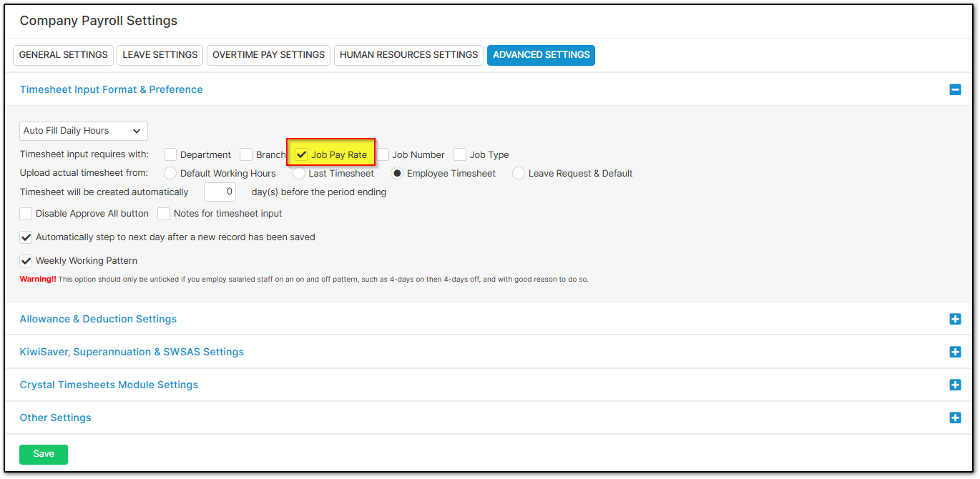
Task: Untick Weekly Working Pattern checkbox
Action: pyautogui.click(x=26, y=260)
